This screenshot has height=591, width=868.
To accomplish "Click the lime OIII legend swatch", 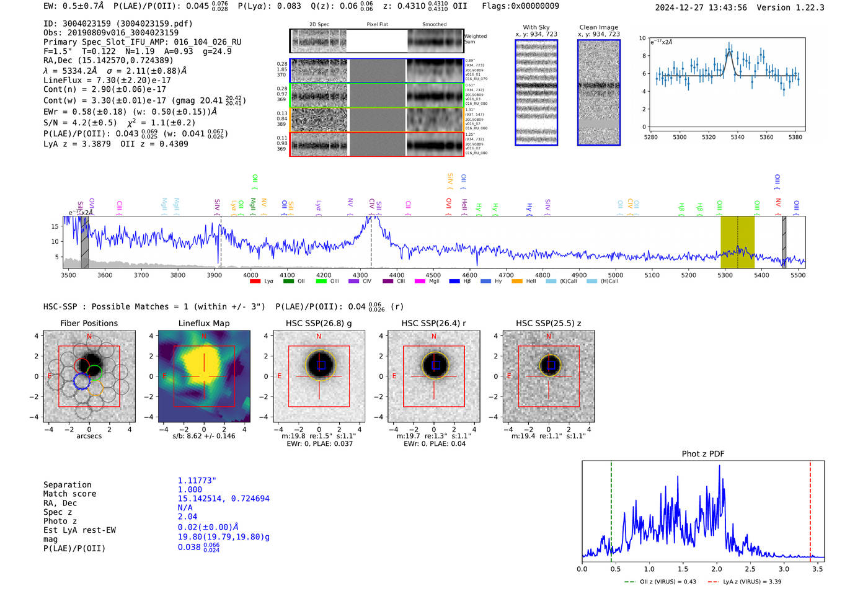I will [x=321, y=282].
